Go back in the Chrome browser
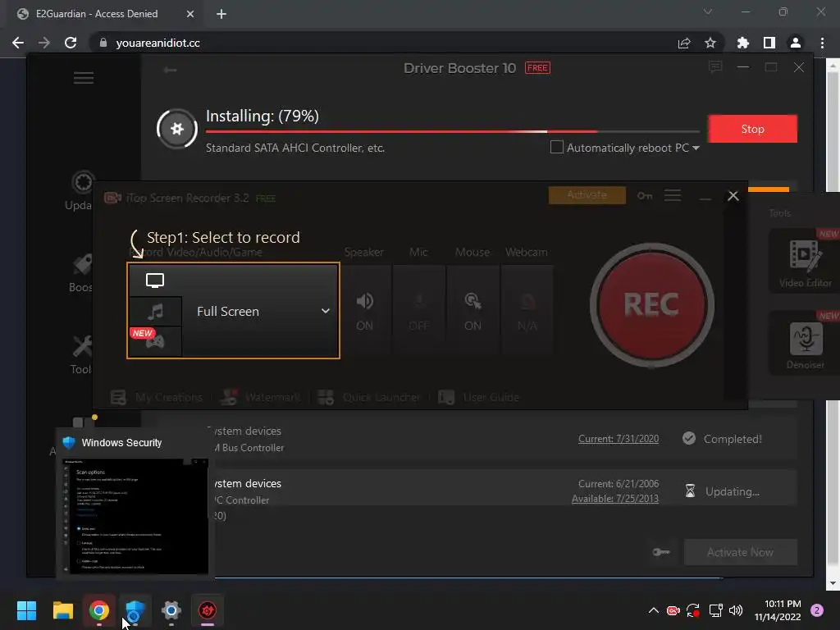The image size is (840, 630). (18, 43)
